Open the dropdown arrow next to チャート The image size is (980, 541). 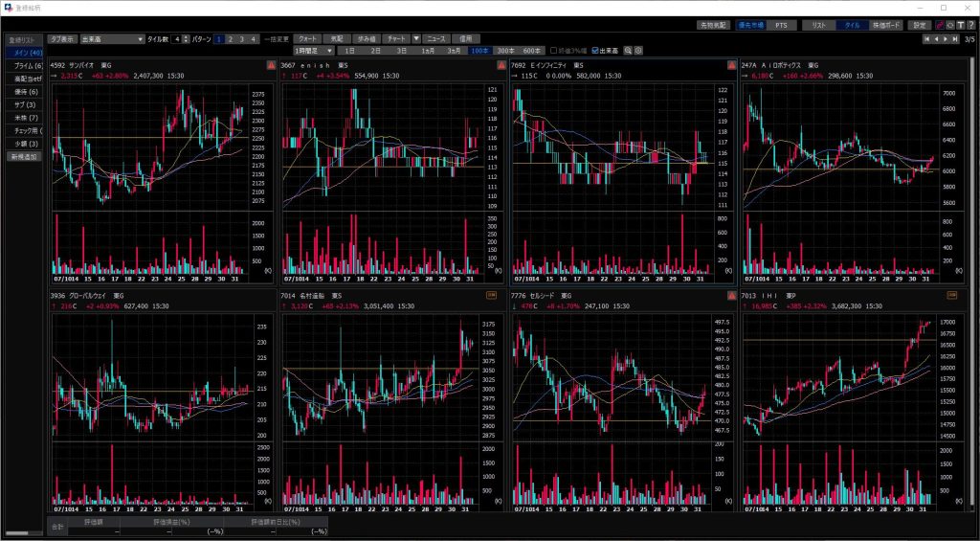tap(416, 39)
